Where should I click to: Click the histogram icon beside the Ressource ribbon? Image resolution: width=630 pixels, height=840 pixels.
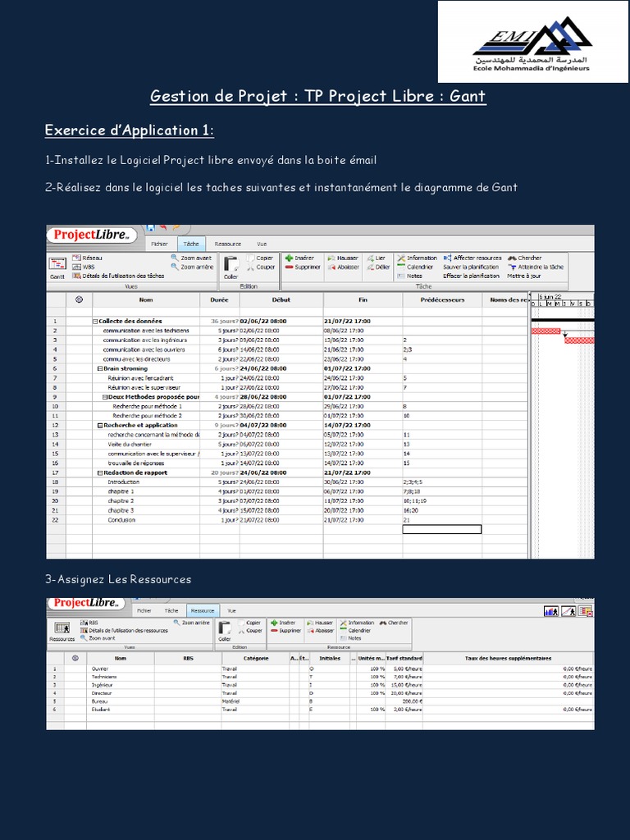[x=550, y=610]
